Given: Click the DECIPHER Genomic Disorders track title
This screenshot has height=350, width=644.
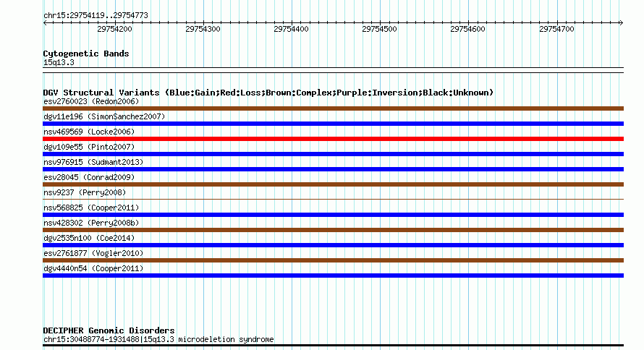Looking at the screenshot, I should tap(109, 330).
